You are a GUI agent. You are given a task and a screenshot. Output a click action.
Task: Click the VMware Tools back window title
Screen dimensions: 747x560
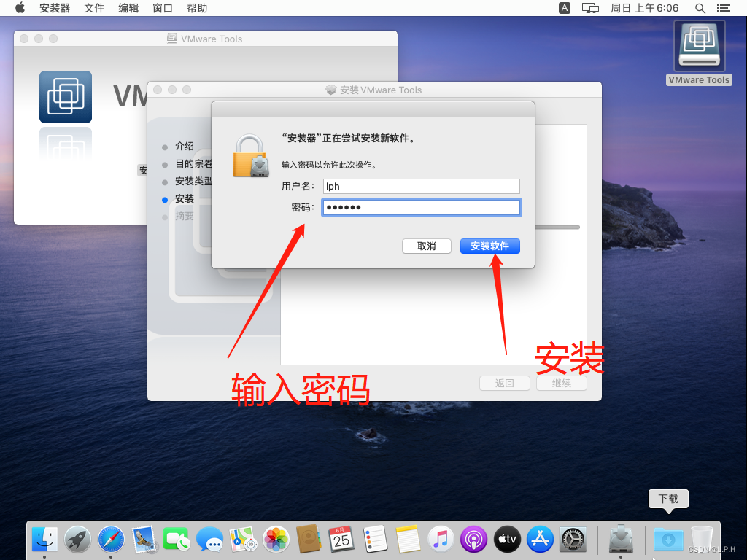click(212, 39)
